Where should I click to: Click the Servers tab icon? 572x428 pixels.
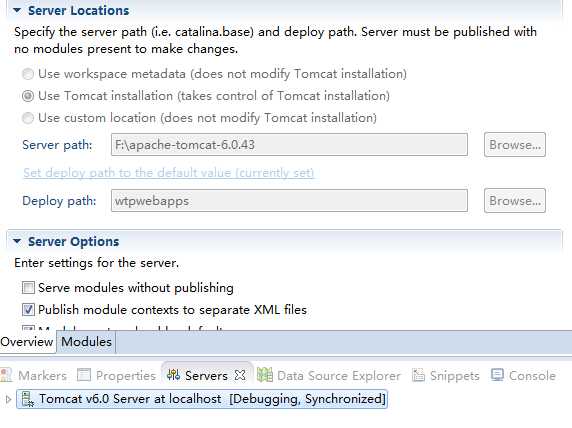coord(173,375)
